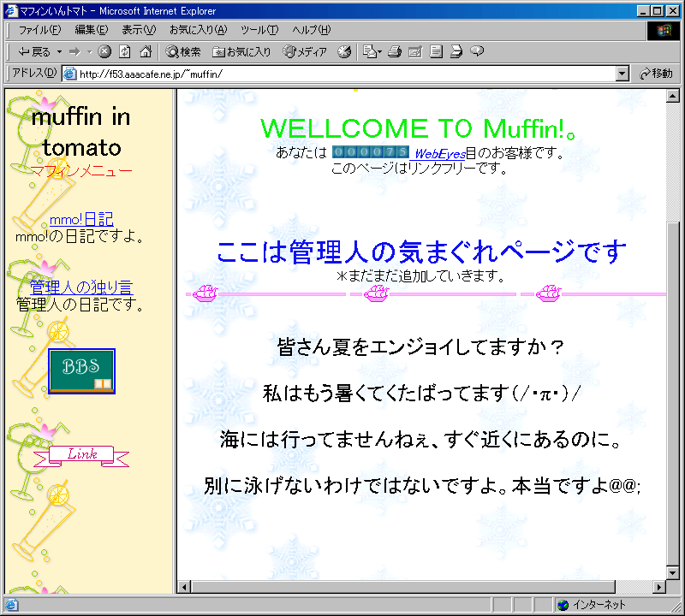Viewport: 685px width, 616px height.
Task: Click the Messenger speech bubble icon
Action: (x=477, y=51)
